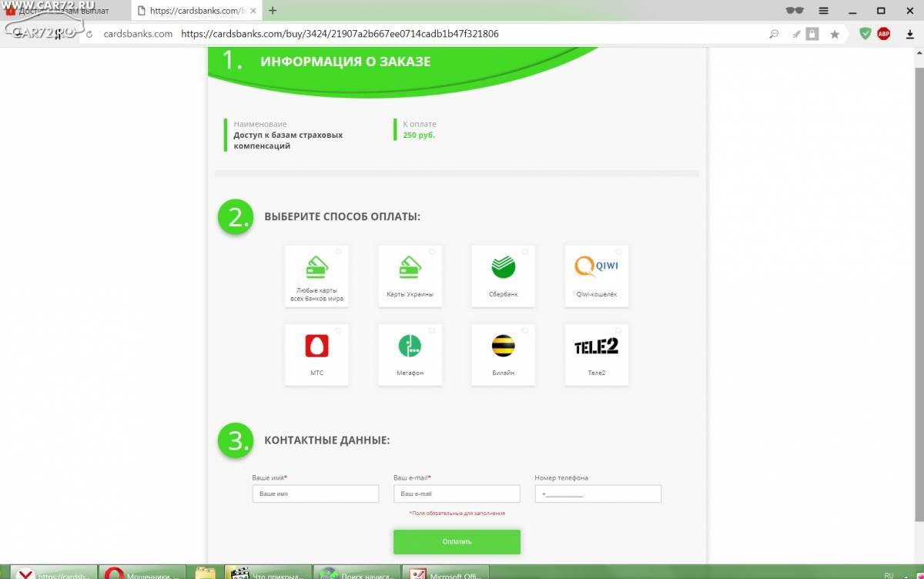This screenshot has width=924, height=579.
Task: Click the cardsbanks.com domain label in address bar
Action: 138,34
